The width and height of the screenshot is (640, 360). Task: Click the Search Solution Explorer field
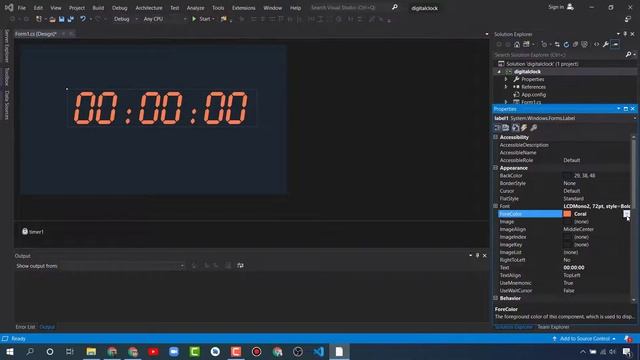pyautogui.click(x=559, y=55)
